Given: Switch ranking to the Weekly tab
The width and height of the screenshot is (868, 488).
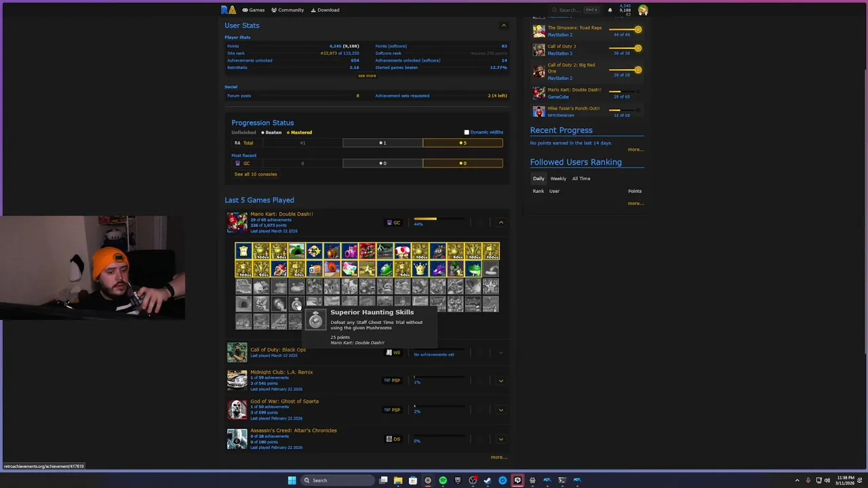Looking at the screenshot, I should coord(558,178).
